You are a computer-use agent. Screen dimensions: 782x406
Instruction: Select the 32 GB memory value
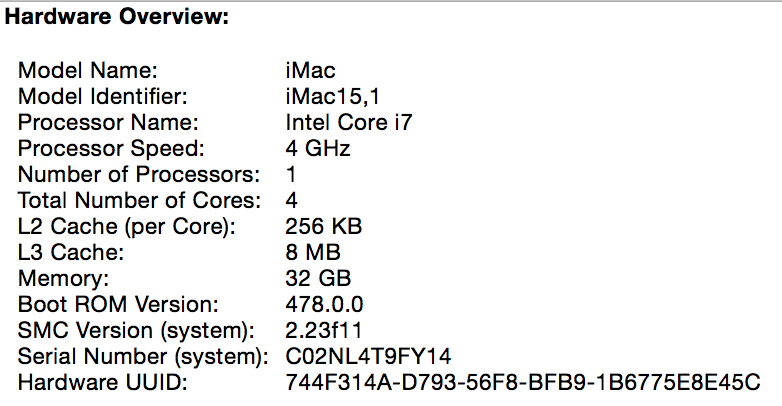318,279
